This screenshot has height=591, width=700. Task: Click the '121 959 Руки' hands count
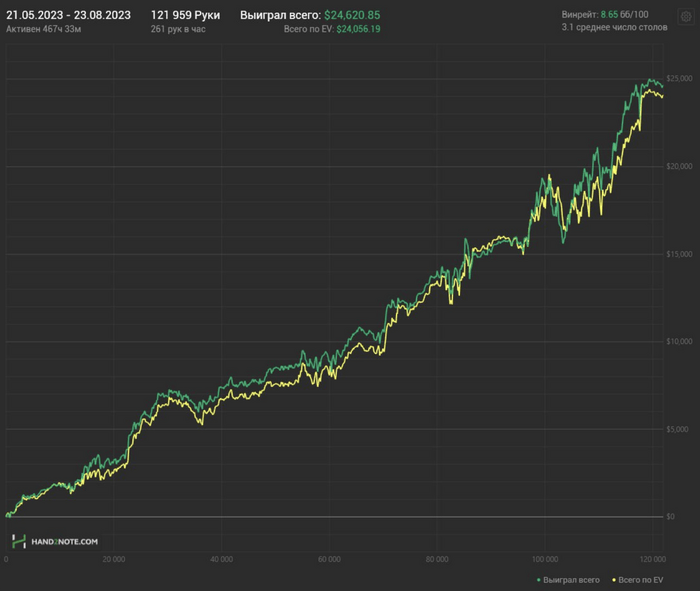click(x=185, y=15)
